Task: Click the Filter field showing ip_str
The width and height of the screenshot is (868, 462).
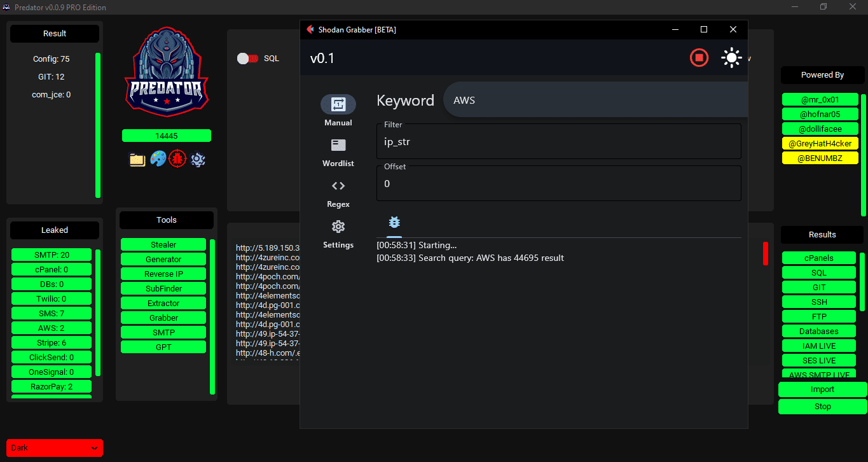Action: 558,142
